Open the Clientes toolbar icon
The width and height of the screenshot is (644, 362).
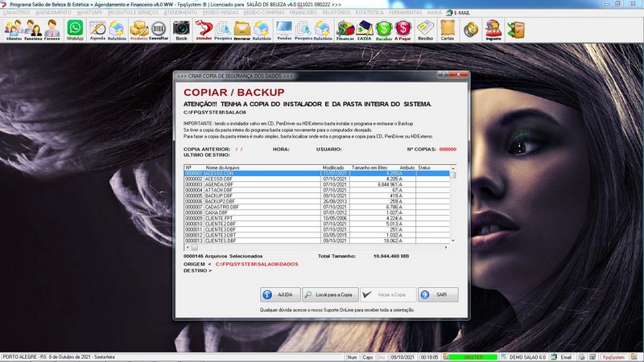pyautogui.click(x=14, y=30)
